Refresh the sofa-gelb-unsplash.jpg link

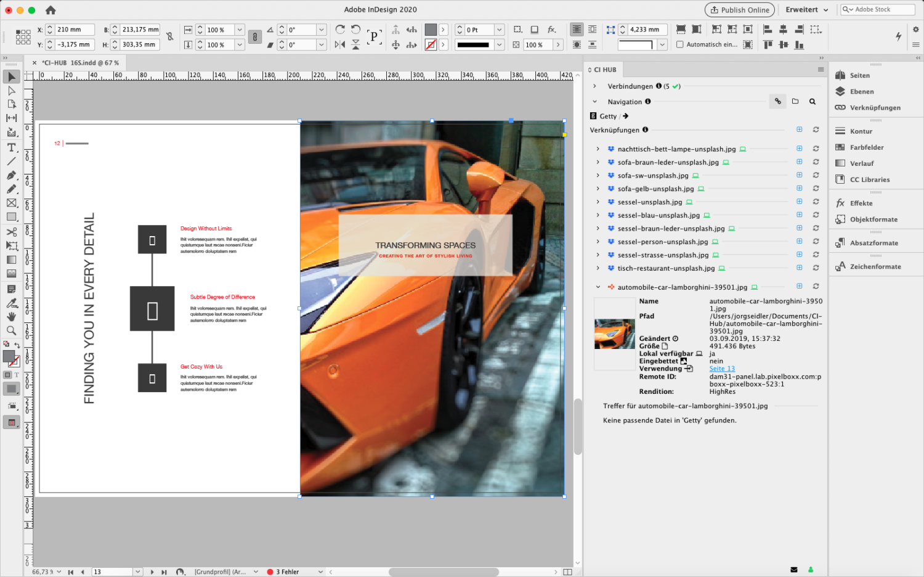pyautogui.click(x=816, y=189)
